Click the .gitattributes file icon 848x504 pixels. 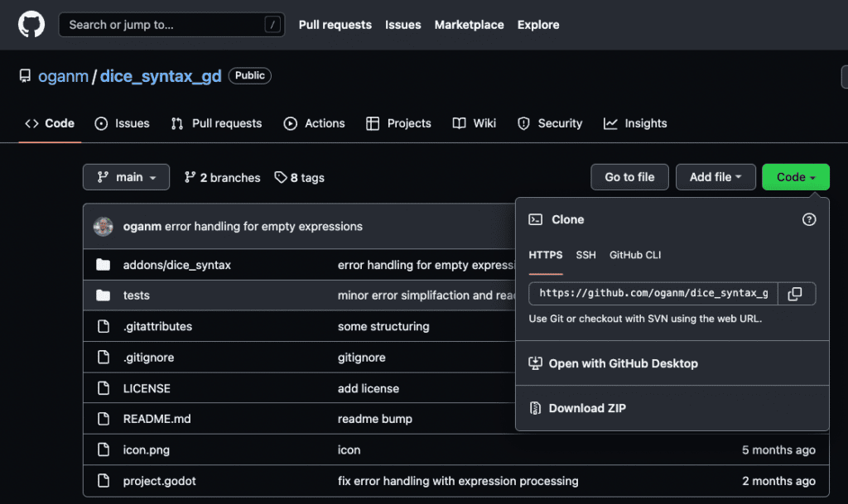point(104,326)
